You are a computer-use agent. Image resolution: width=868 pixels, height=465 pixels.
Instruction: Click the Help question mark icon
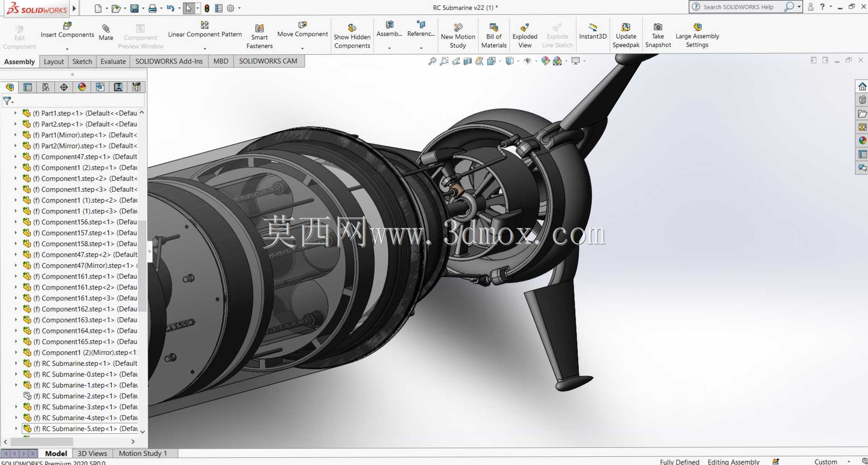[x=822, y=7]
